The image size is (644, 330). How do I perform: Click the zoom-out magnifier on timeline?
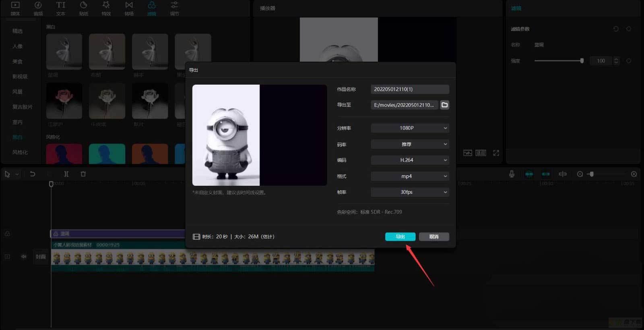(580, 174)
